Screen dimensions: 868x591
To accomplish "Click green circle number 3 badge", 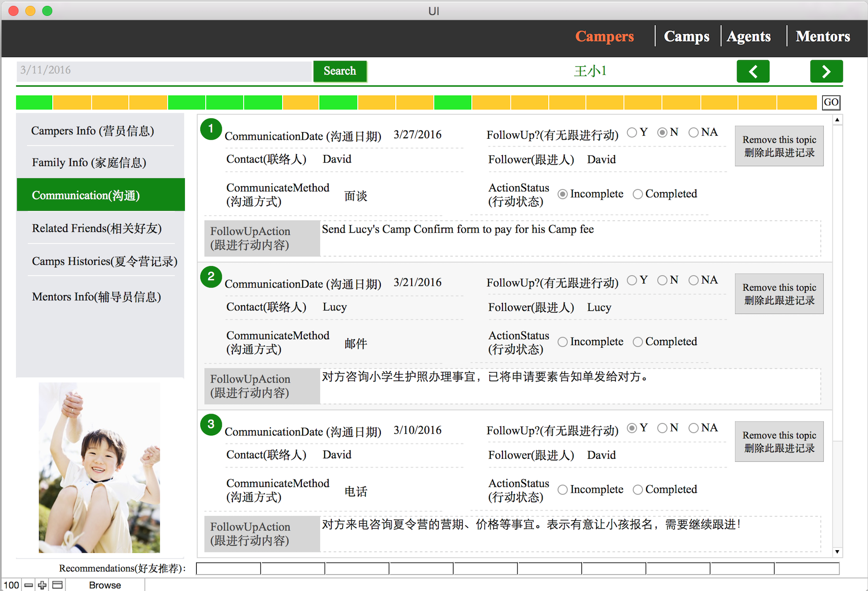I will (211, 425).
